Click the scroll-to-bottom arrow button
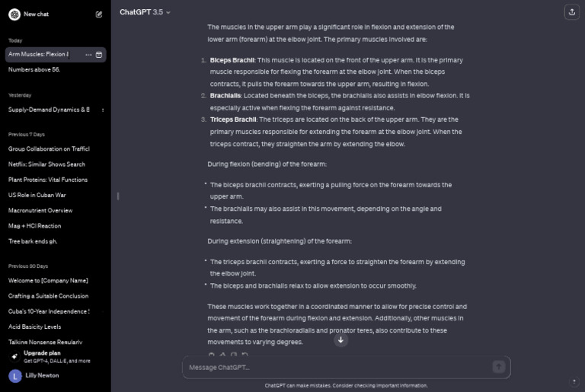Screen dimensions: 585x392 pos(340,339)
